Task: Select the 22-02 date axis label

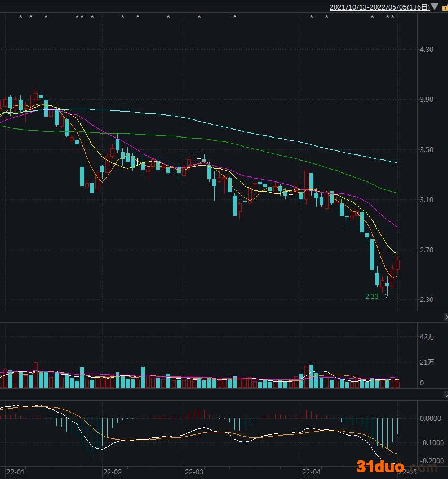Action: [x=112, y=472]
